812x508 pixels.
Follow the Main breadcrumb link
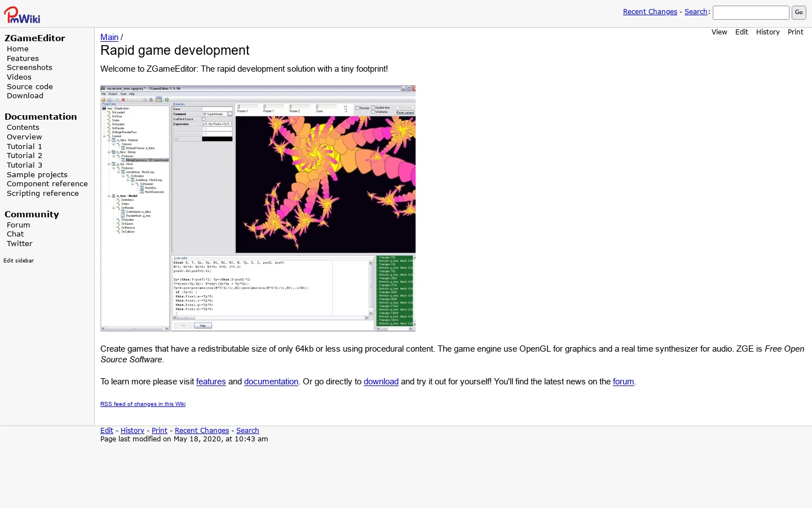(x=109, y=37)
